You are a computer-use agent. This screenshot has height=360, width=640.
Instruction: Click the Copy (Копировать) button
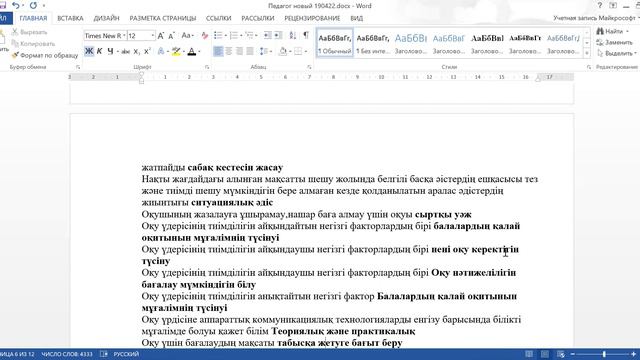[x=33, y=43]
